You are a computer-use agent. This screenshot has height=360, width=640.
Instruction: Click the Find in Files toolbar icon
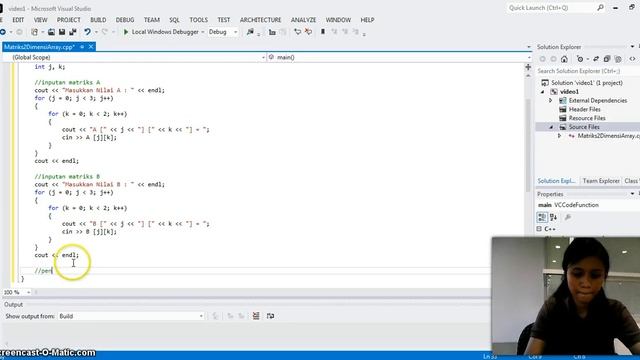[x=250, y=32]
